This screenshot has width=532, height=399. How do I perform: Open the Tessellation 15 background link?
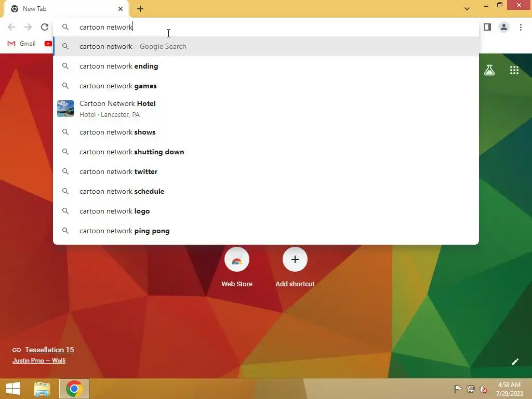(x=49, y=350)
